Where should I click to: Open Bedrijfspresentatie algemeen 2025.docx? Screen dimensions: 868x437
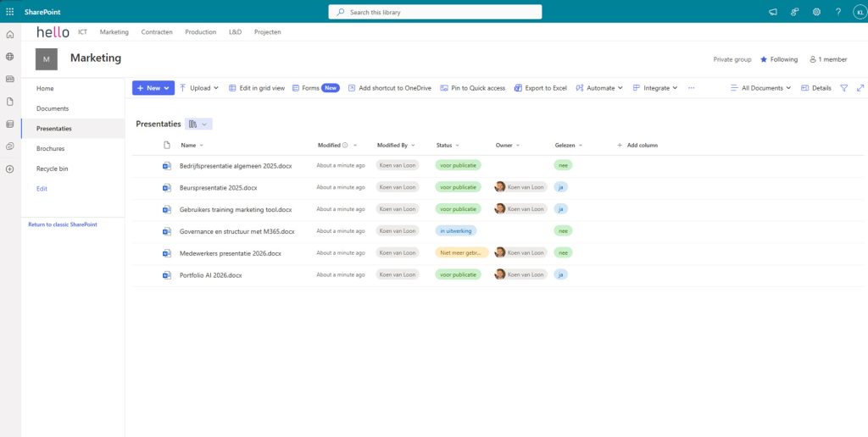tap(236, 166)
